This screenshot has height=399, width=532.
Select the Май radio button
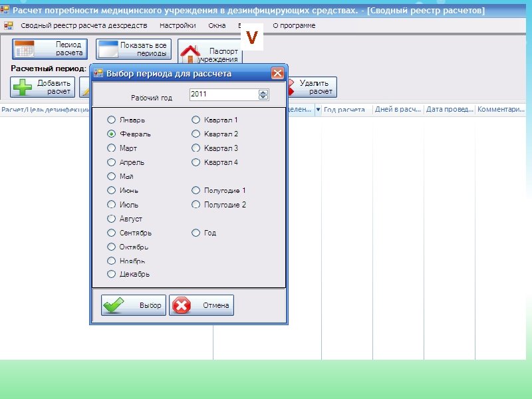coord(111,176)
